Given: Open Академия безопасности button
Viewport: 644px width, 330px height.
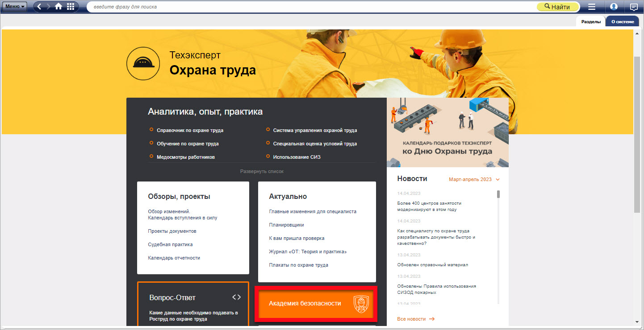Looking at the screenshot, I should click(316, 304).
